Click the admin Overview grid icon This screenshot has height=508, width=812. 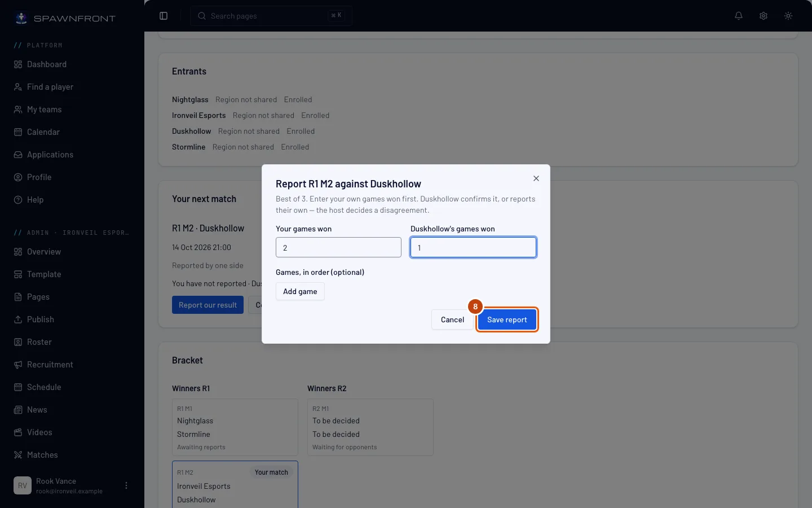click(x=18, y=252)
